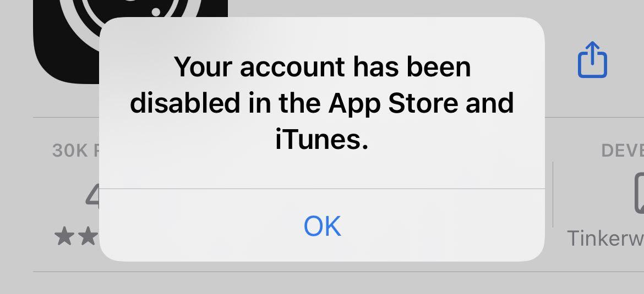Tap the vertical divider near the developer section

pos(553,194)
